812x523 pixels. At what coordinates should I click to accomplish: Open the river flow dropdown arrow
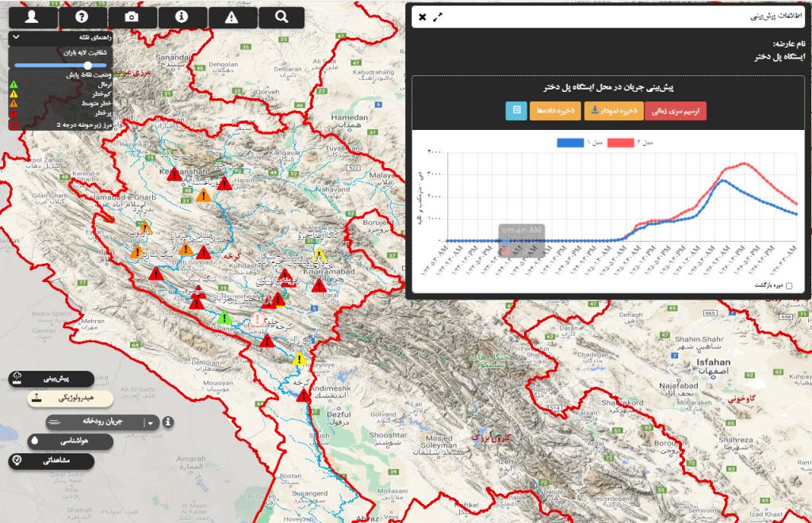(150, 422)
